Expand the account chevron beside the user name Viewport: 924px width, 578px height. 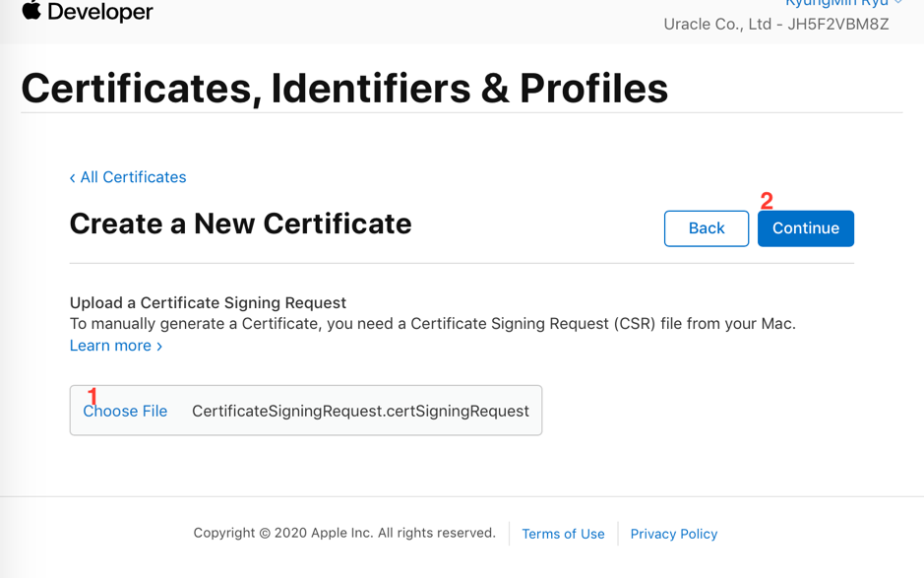pos(898,2)
